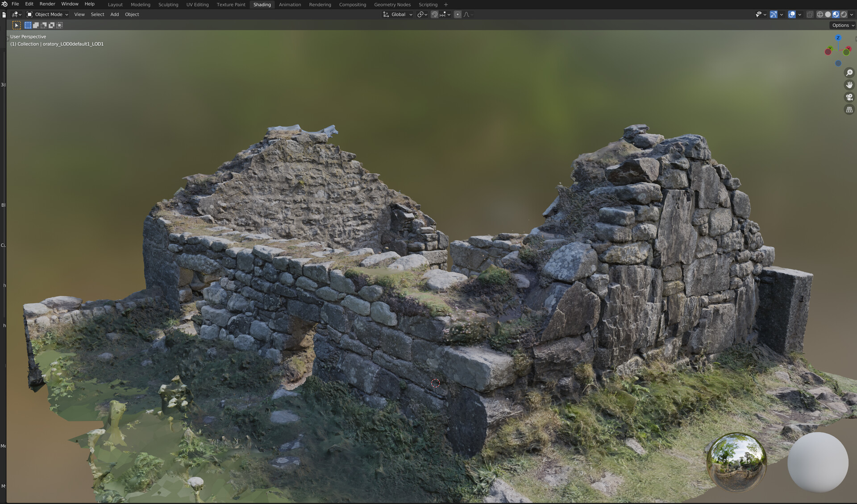Toggle snapping with the magnet icon
The width and height of the screenshot is (857, 504).
[434, 14]
